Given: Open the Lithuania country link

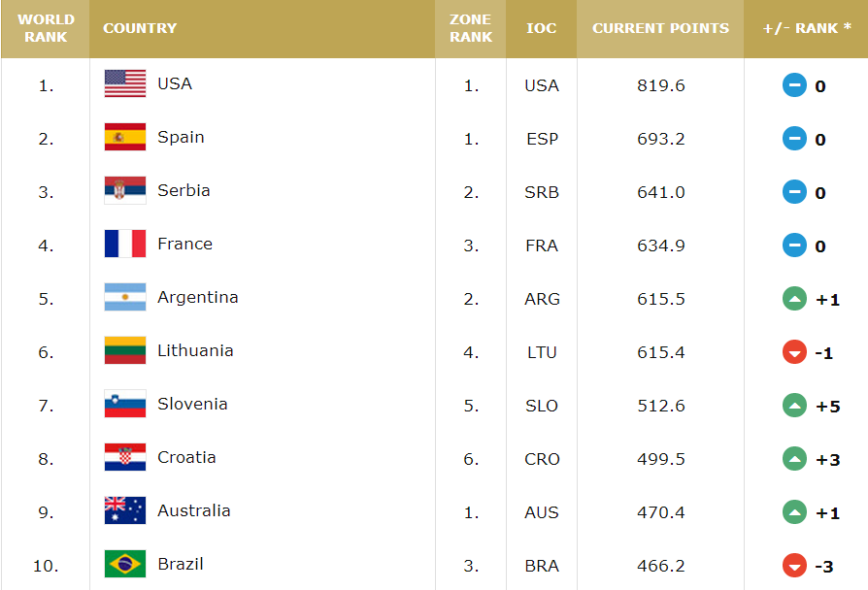Looking at the screenshot, I should [195, 351].
